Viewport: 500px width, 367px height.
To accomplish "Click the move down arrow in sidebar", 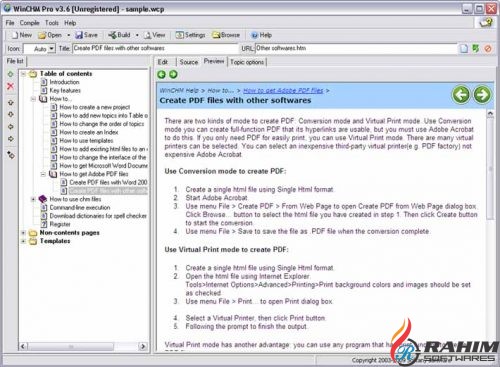I will click(x=11, y=114).
